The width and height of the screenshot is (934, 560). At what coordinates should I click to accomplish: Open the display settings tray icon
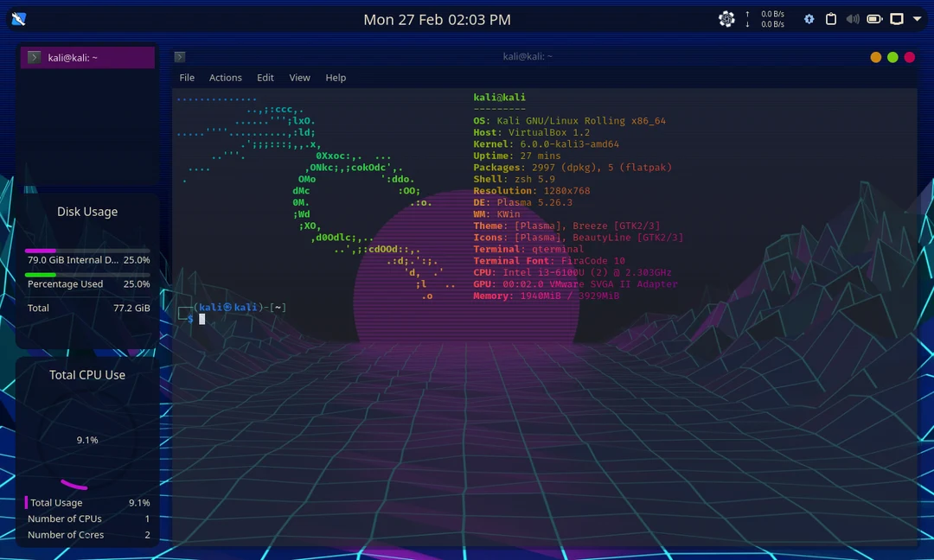click(x=897, y=18)
